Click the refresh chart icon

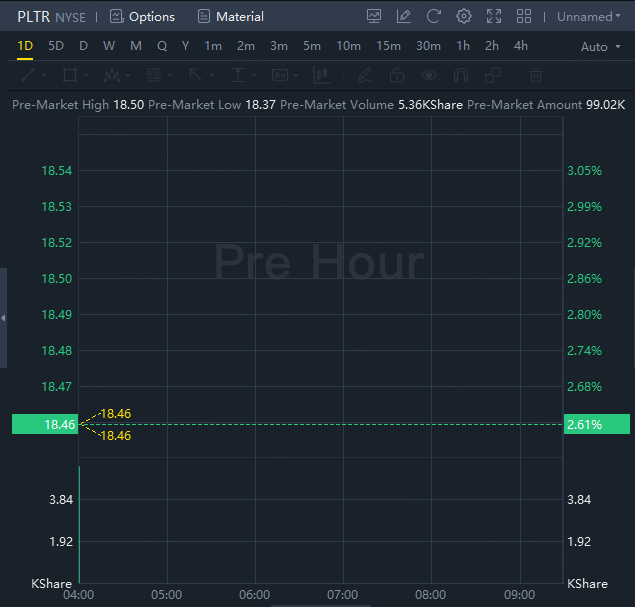[x=433, y=16]
